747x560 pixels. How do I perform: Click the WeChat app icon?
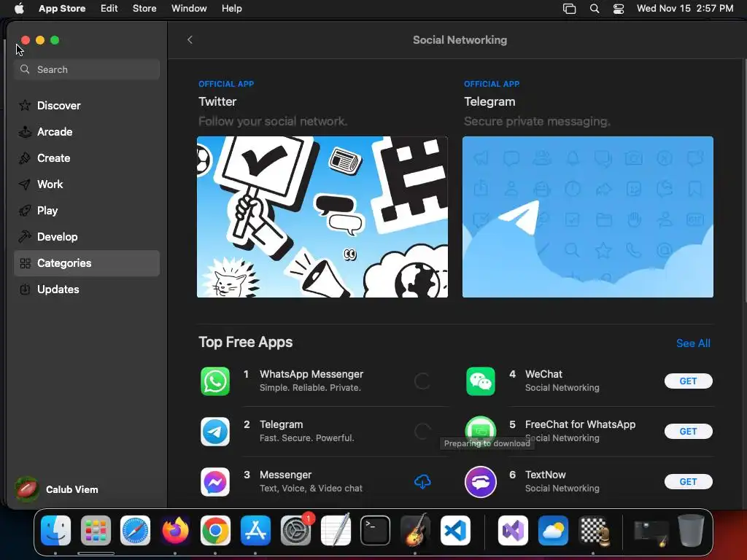(480, 381)
